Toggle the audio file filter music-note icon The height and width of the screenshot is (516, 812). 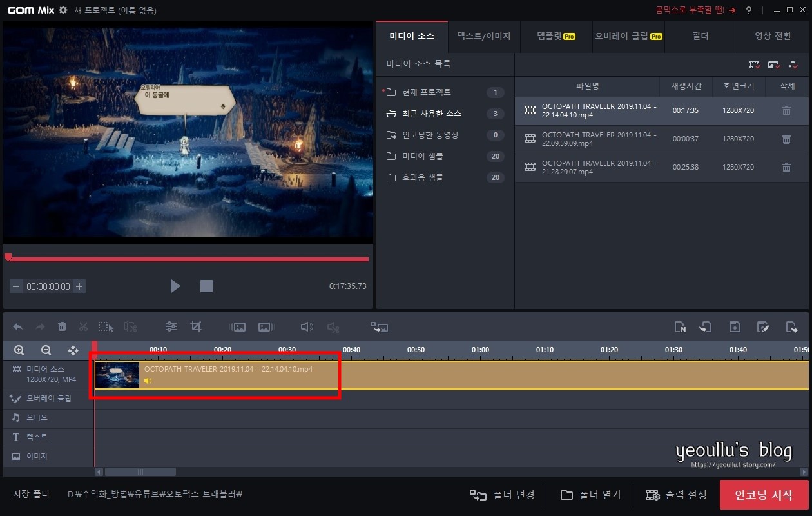tap(793, 64)
